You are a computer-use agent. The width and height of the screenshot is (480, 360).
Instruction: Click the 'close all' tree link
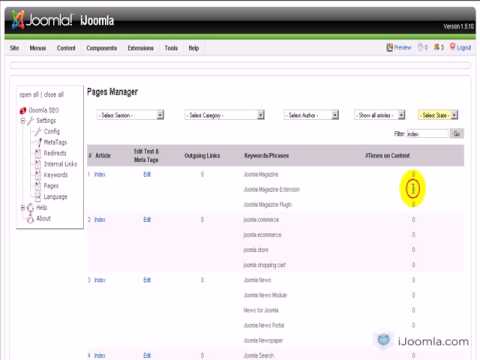[x=54, y=95]
